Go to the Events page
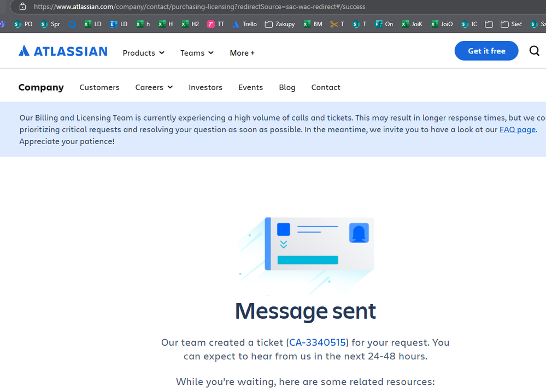Screen dimensions: 546x392 click(x=250, y=87)
